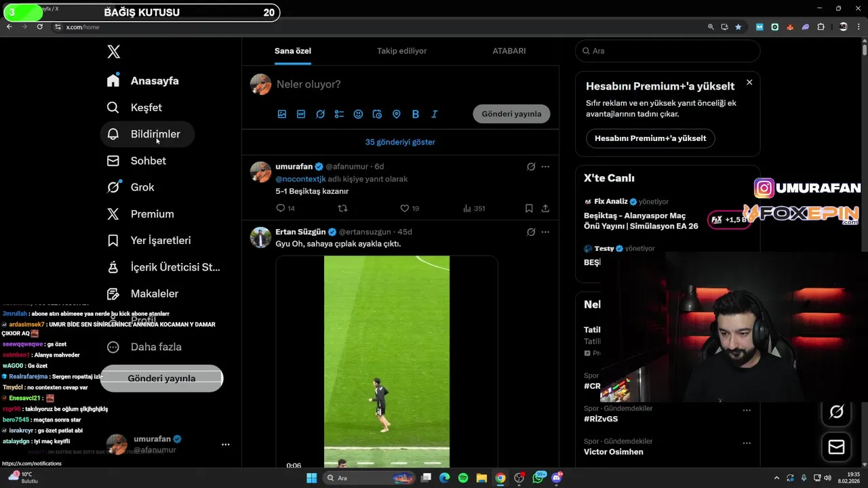Open Chrome three-dot menu
The height and width of the screenshot is (488, 868).
pyautogui.click(x=859, y=27)
